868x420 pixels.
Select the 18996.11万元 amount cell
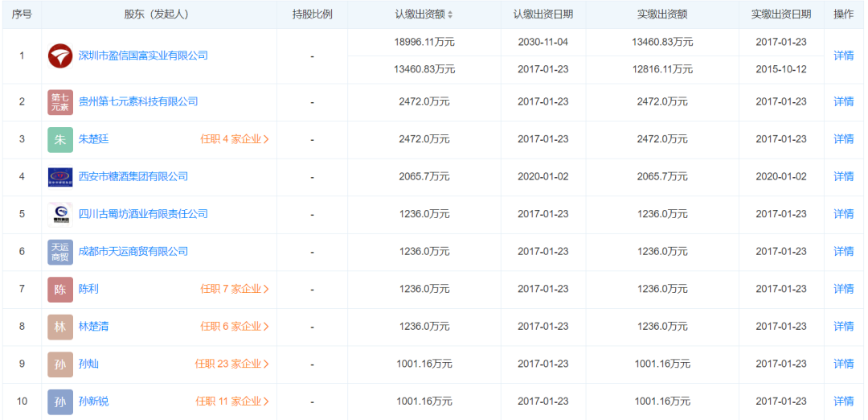424,42
